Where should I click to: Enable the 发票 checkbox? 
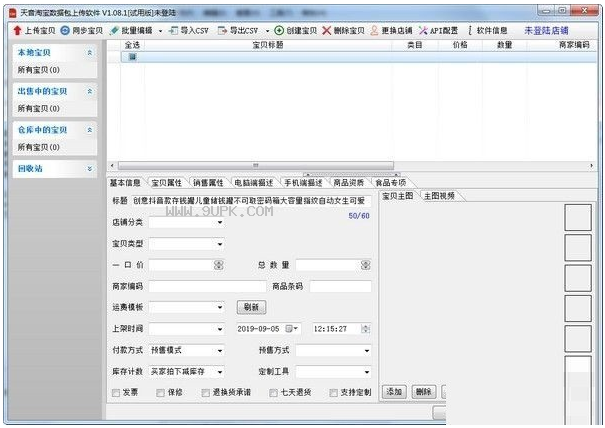116,393
